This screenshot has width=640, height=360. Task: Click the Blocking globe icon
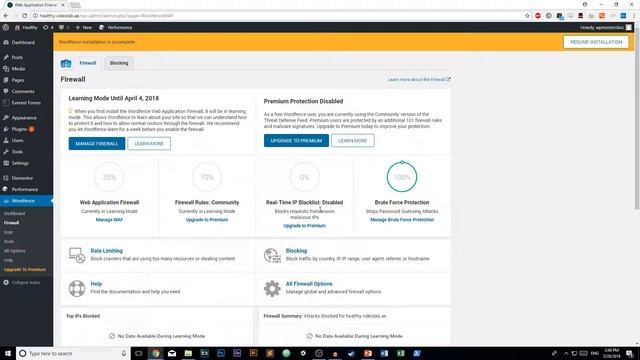click(x=272, y=255)
